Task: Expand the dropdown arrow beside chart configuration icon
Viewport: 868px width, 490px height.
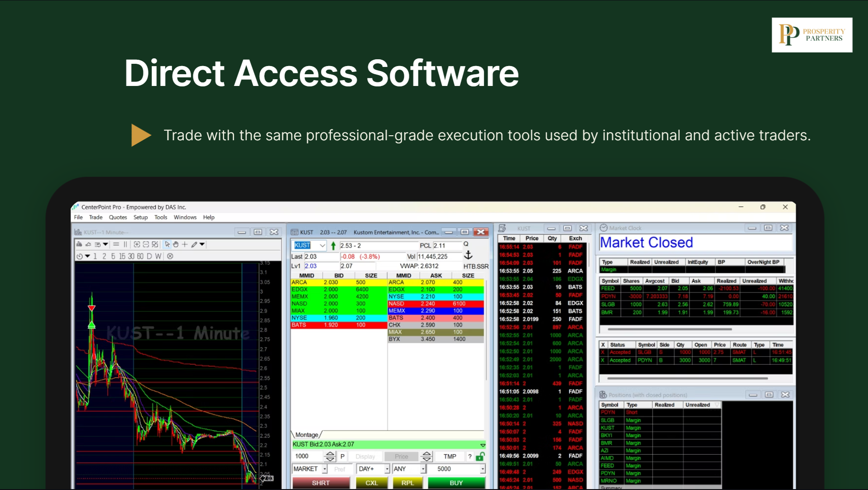Action: pos(106,244)
